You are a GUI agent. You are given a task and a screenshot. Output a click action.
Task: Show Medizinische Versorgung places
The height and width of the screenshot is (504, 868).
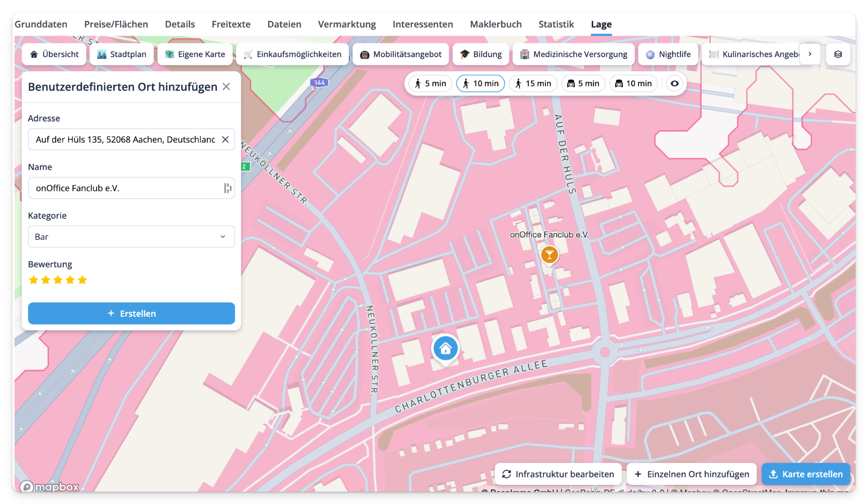[573, 54]
